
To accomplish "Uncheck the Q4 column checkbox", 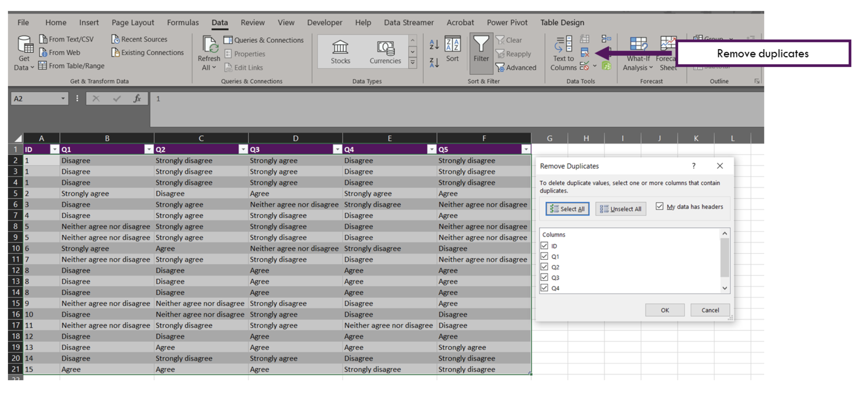I will (545, 288).
